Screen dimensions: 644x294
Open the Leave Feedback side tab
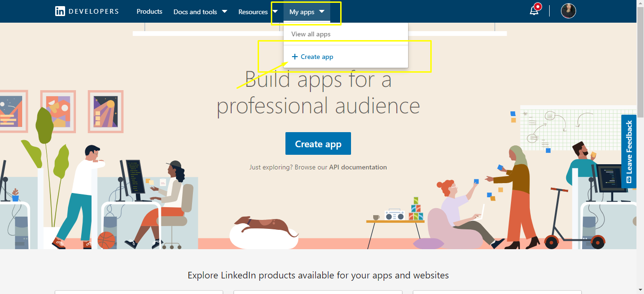coord(628,151)
